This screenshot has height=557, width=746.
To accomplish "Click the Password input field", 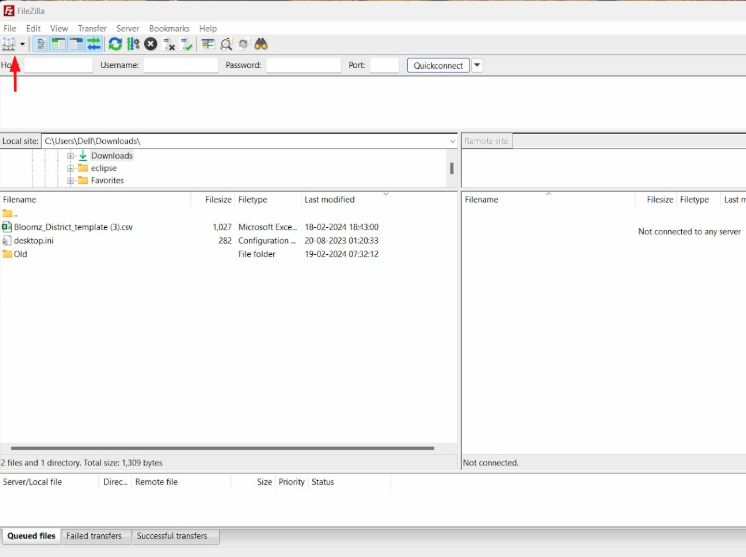I will pyautogui.click(x=304, y=65).
